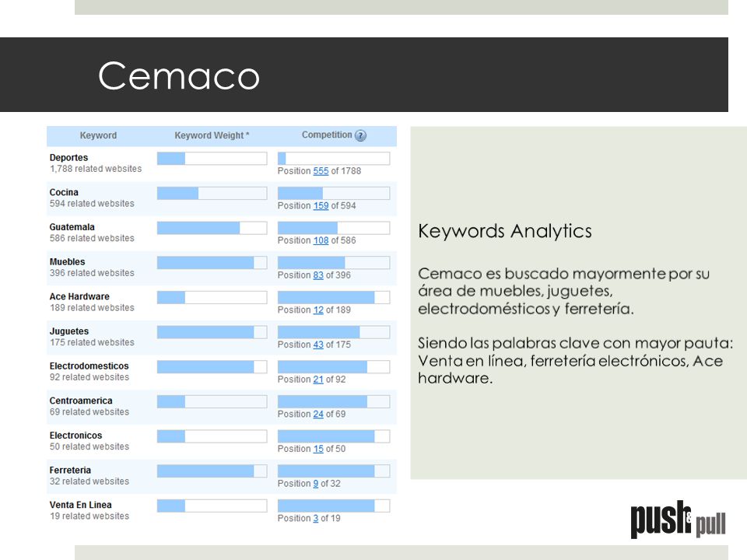Screen dimensions: 747x560
Task: Open position 3 link for Venta En Linea
Action: click(315, 519)
